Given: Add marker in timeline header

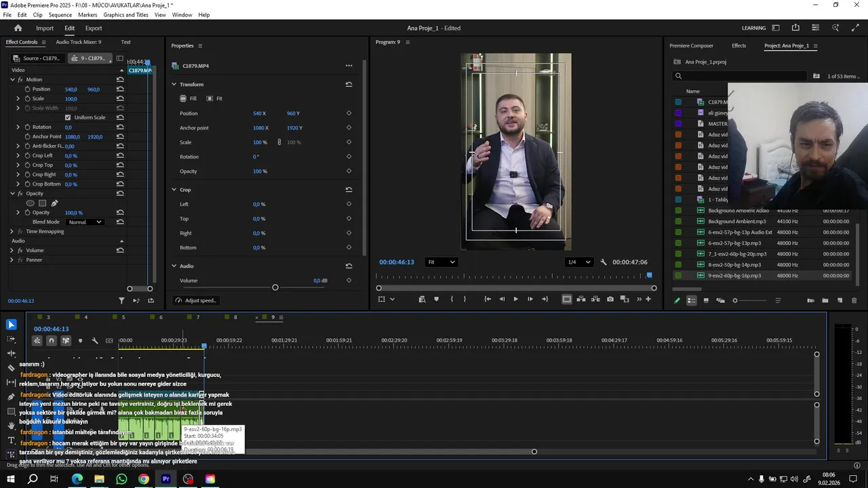Looking at the screenshot, I should pyautogui.click(x=80, y=340).
